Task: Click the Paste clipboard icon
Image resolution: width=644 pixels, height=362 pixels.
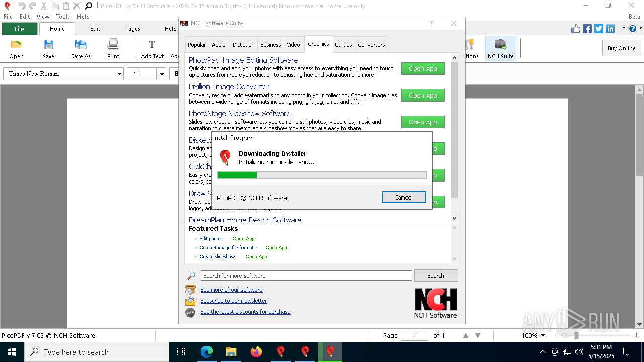Action: point(66,6)
